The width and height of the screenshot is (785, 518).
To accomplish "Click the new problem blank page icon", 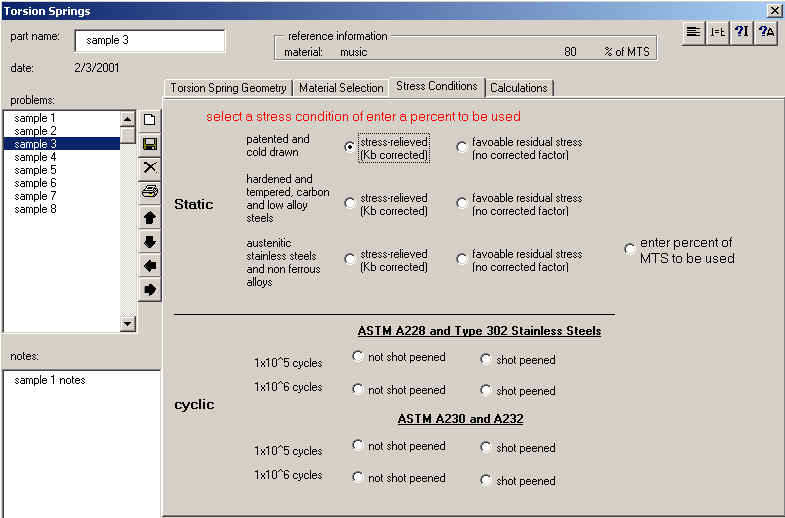I will coord(150,120).
